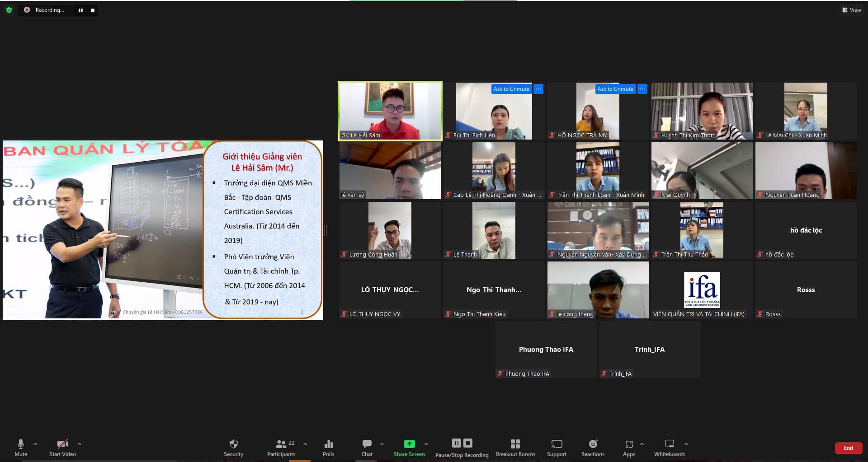Open Breakout Rooms

point(515,444)
